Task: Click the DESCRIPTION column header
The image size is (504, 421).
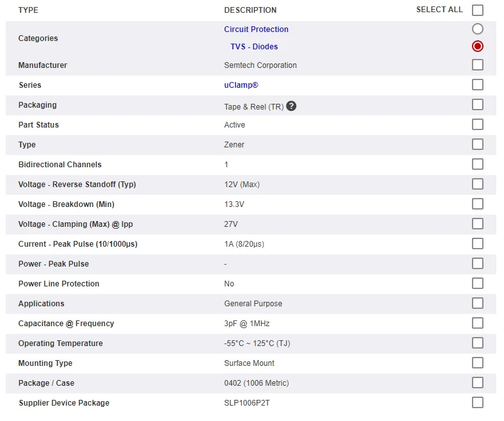Action: tap(250, 10)
